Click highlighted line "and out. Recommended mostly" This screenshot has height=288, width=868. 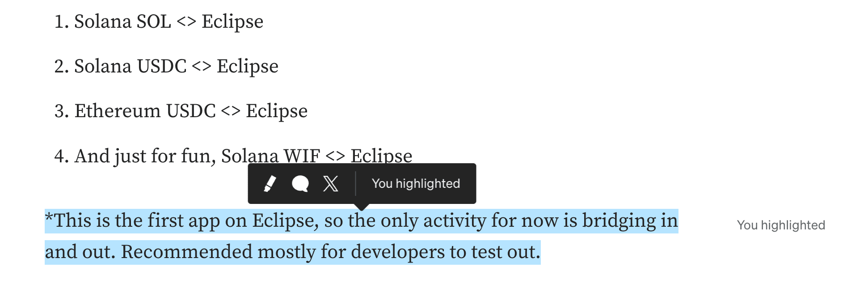coord(293,252)
